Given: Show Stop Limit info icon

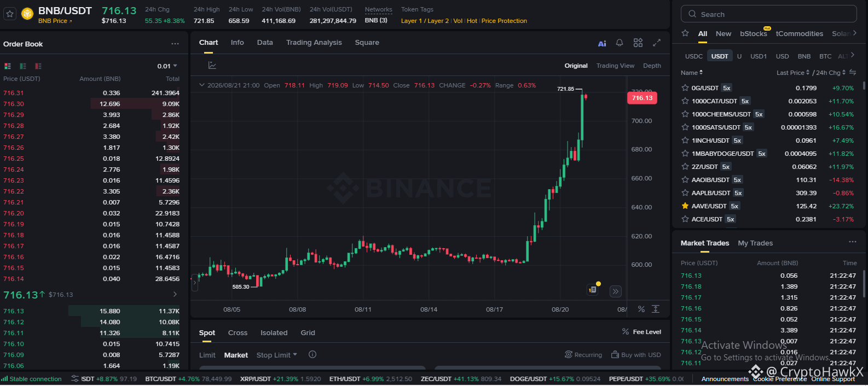Looking at the screenshot, I should (x=313, y=354).
